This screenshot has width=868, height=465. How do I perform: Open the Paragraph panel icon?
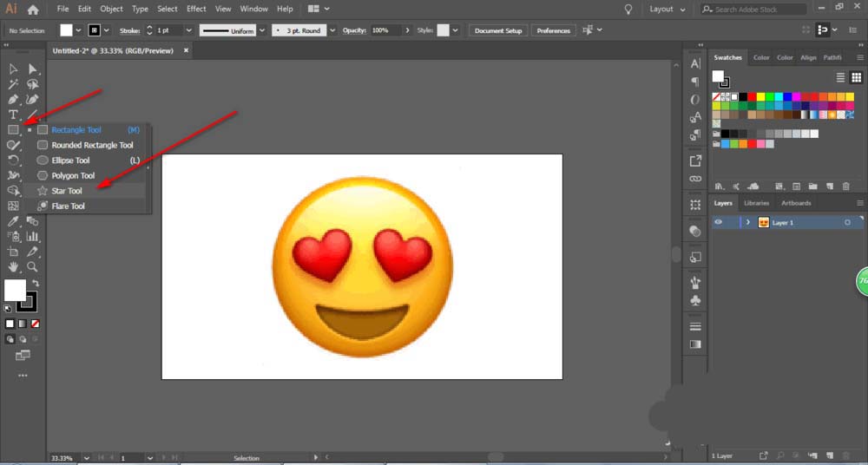click(x=695, y=82)
